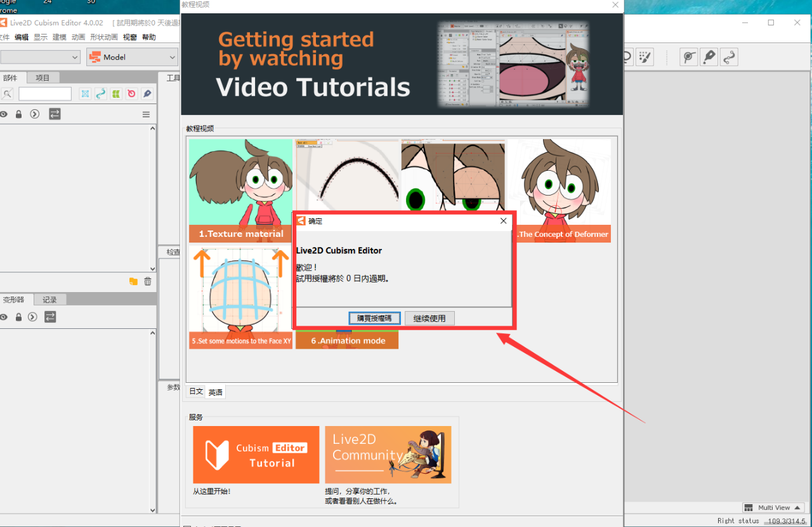812x527 pixels.
Task: Click the 继续使用 button
Action: 429,318
